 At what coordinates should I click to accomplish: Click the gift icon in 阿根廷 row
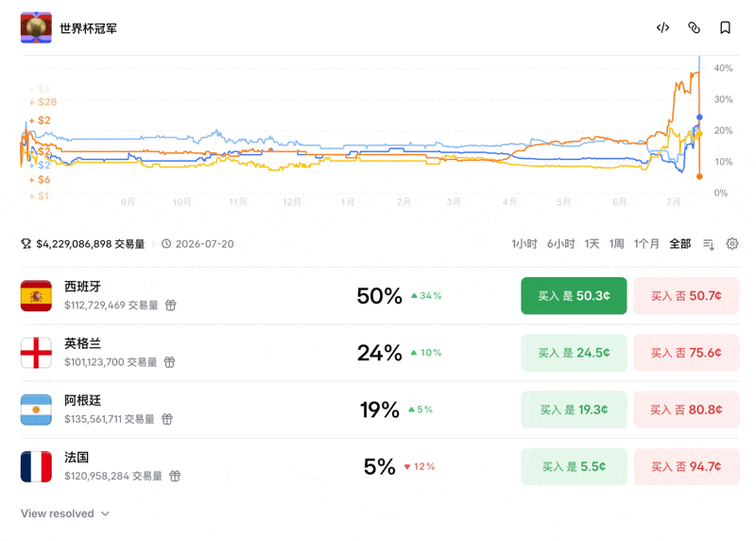pyautogui.click(x=167, y=419)
